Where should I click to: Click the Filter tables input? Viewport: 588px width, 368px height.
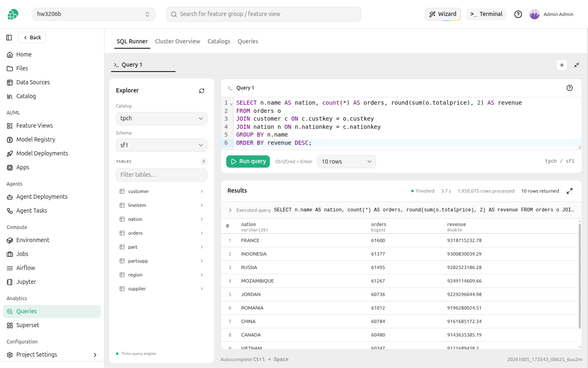coord(162,175)
